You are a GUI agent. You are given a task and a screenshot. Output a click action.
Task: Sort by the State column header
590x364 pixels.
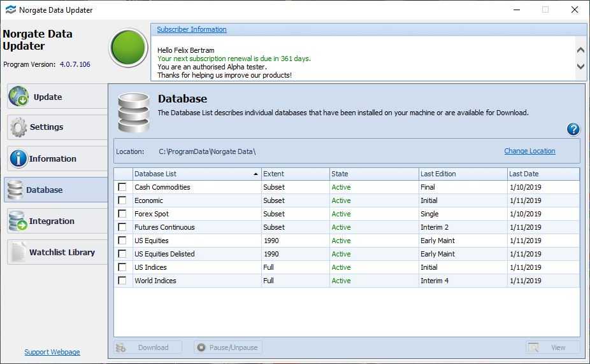(374, 174)
